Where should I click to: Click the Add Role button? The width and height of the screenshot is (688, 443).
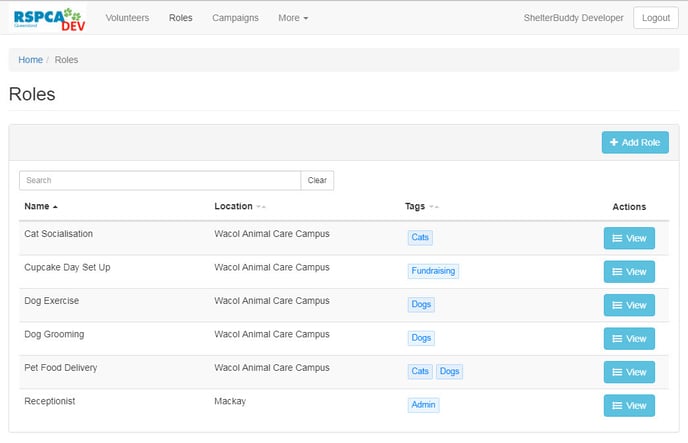[x=635, y=143]
